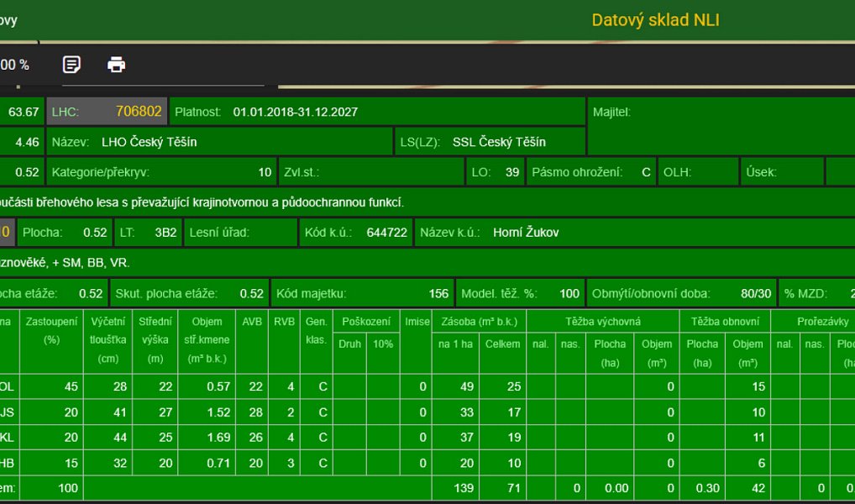Screen dimensions: 855x504
Task: Click the cadastral name Horní Žukov
Action: tap(526, 233)
